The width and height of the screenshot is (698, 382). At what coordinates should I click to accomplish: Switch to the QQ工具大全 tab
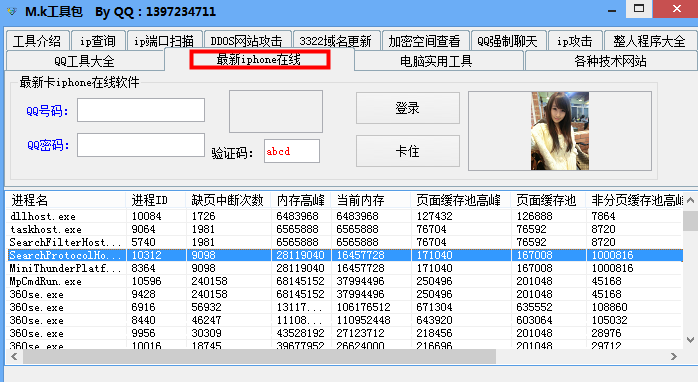(85, 61)
